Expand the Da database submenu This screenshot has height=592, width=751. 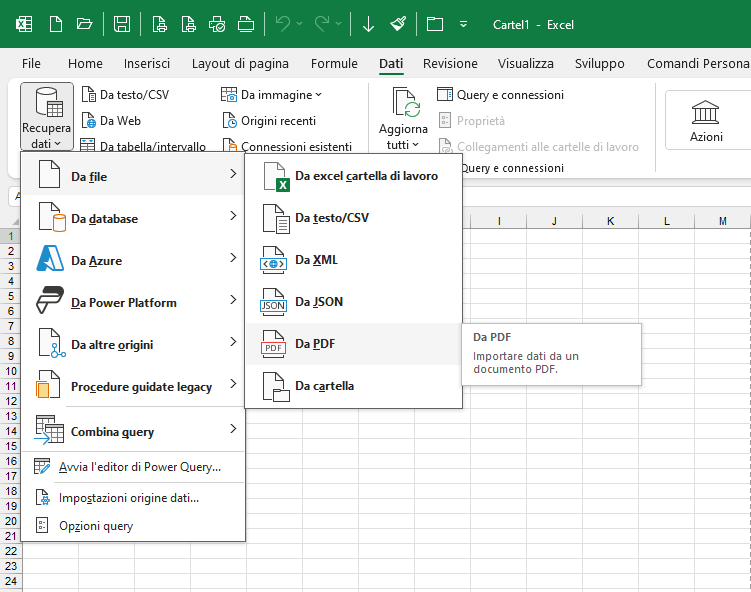134,218
